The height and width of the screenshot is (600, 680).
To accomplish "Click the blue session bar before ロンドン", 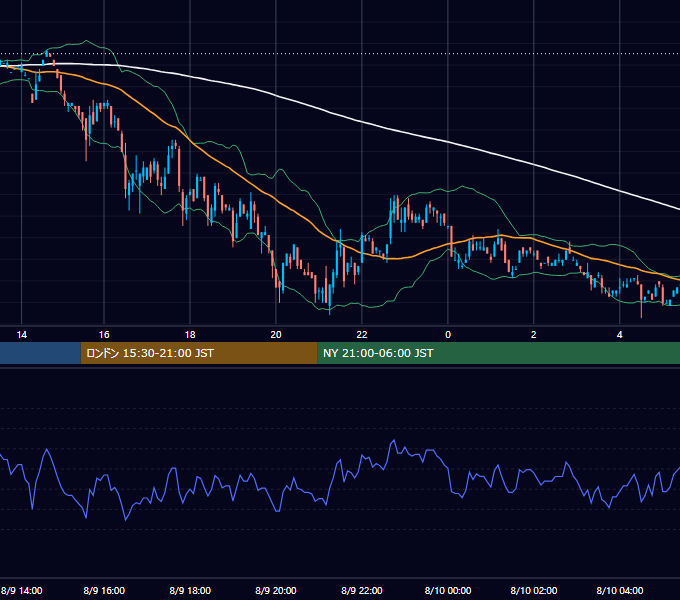I will 40,353.
